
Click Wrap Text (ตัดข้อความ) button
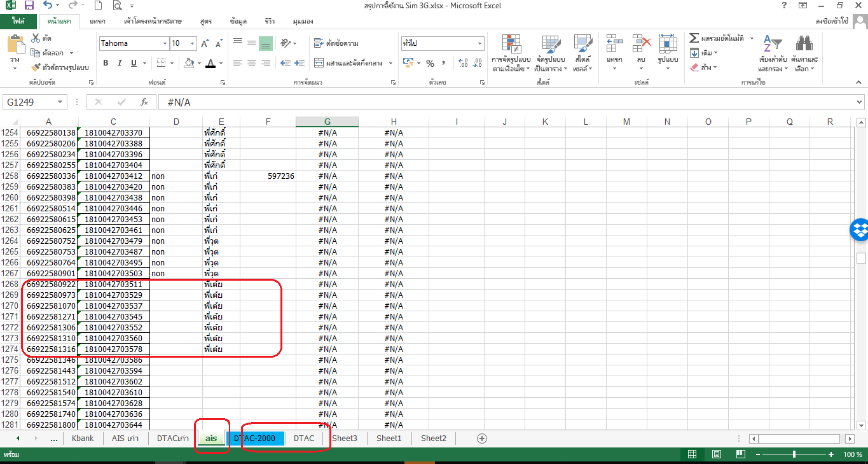[x=337, y=43]
